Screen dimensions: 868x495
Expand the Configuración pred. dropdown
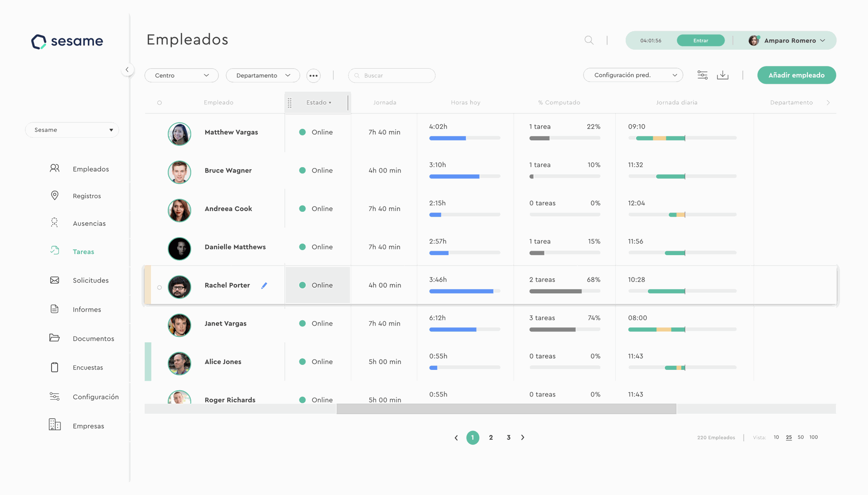click(633, 75)
